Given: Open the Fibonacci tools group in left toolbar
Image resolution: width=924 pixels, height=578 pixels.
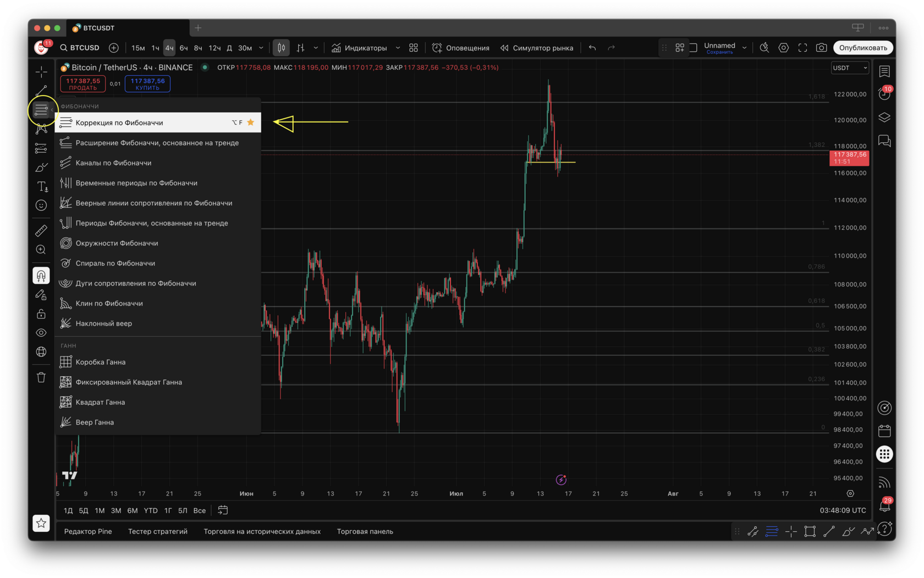Looking at the screenshot, I should pos(41,110).
